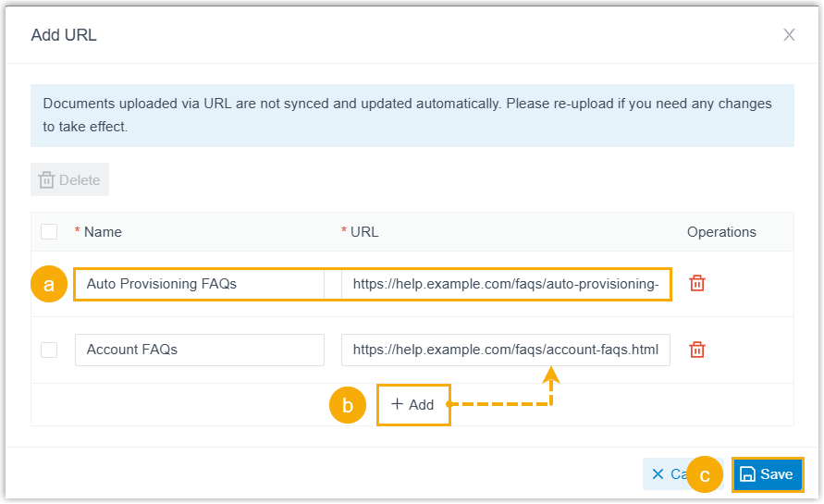The image size is (824, 504).
Task: Focus the account-faqs.html URL input
Action: tap(505, 350)
